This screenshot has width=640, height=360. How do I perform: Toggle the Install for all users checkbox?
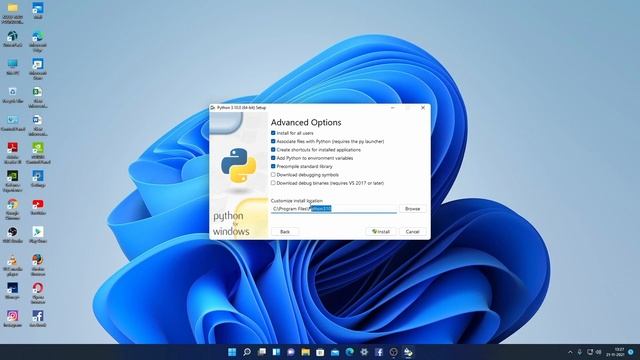[273, 133]
